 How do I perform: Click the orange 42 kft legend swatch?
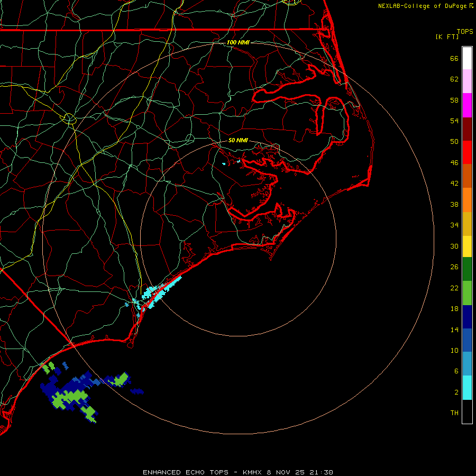click(x=467, y=200)
